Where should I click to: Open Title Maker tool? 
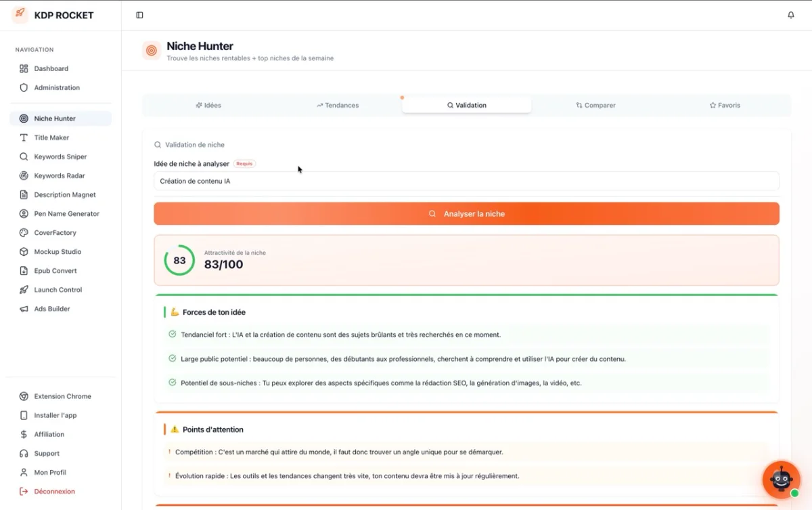point(60,137)
